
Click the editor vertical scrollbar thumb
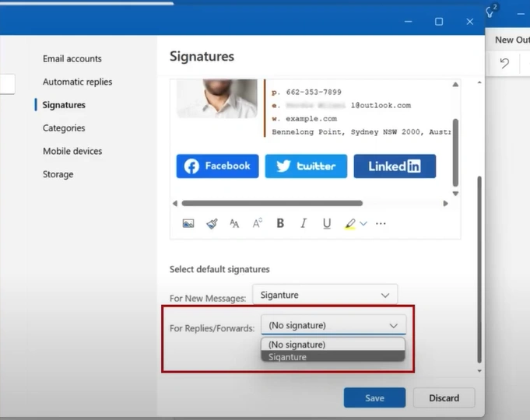tap(455, 152)
